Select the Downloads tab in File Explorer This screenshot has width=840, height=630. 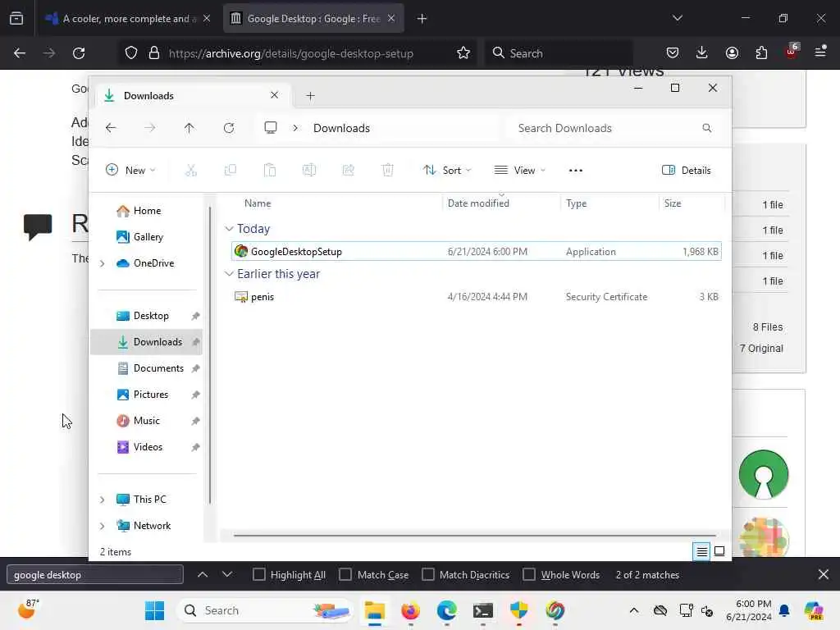(194, 96)
